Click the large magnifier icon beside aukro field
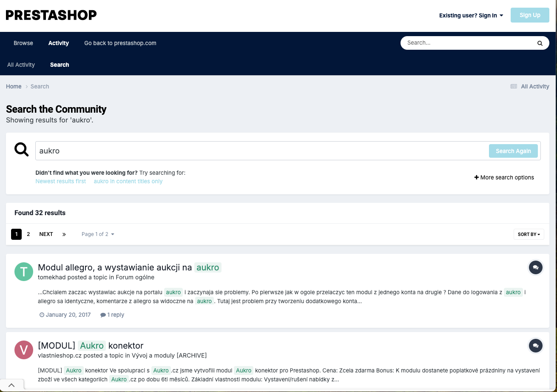The image size is (557, 392). pos(21,149)
